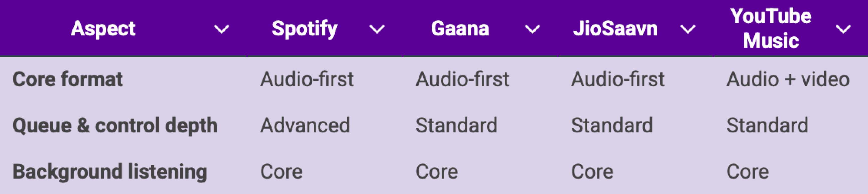Screen dimensions: 868x194
Task: Click the Background listening row label
Action: (110, 172)
